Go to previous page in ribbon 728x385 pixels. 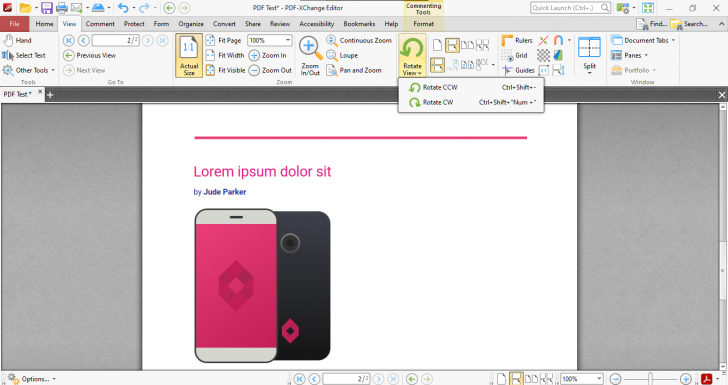(x=84, y=40)
